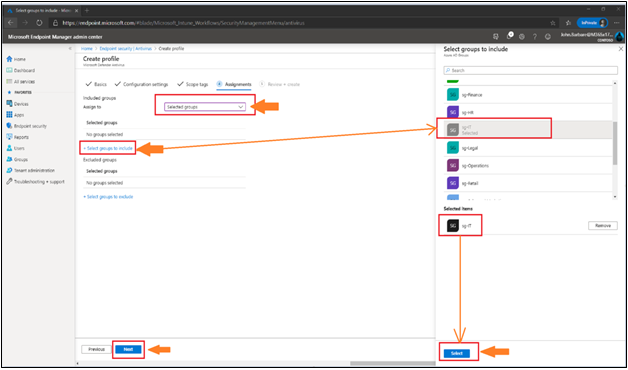Open the notifications bell icon
628x370 pixels.
[509, 36]
